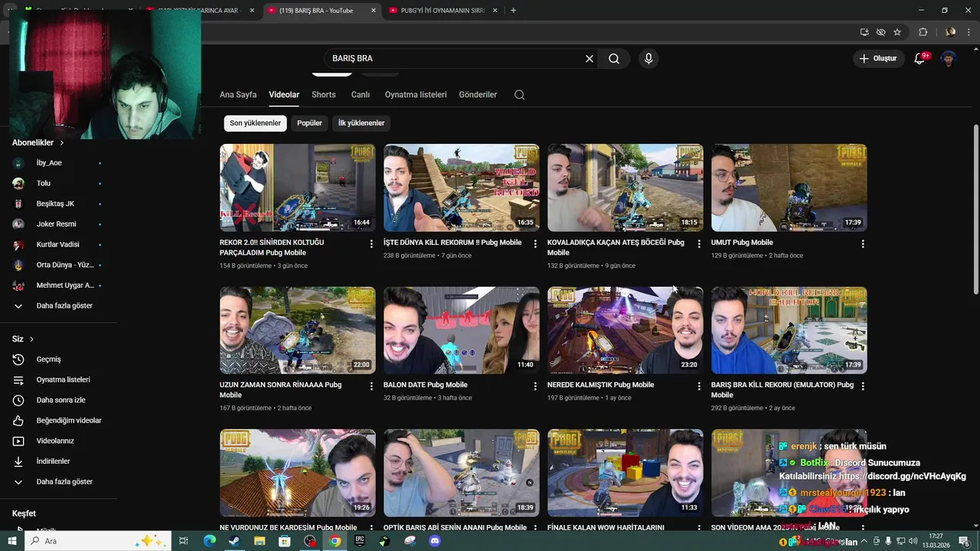Open Kurtlar Vadisi subscription channel
This screenshot has width=980, height=551.
(x=58, y=244)
